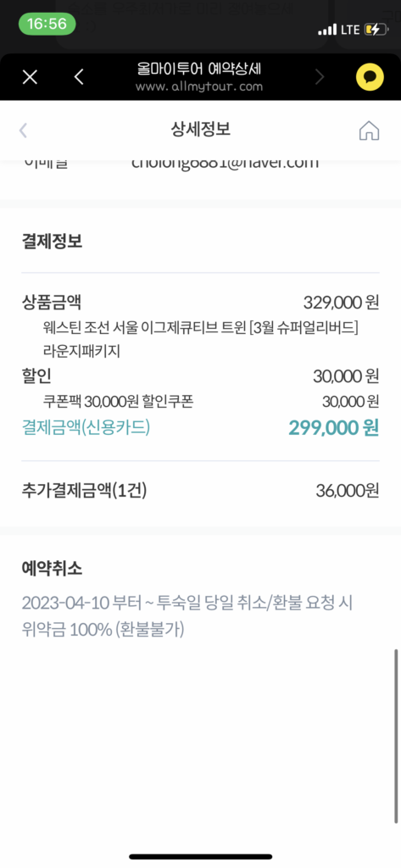Tap the 추가결제금액(1건) row
Viewport: 401px width, 868px height.
pos(200,491)
